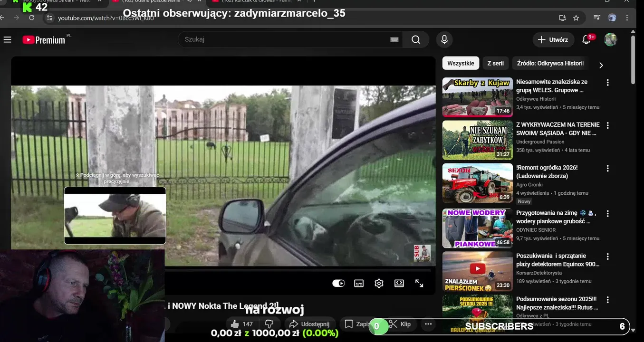Open the Chrome three-dot menu
This screenshot has width=644, height=342.
pyautogui.click(x=627, y=18)
